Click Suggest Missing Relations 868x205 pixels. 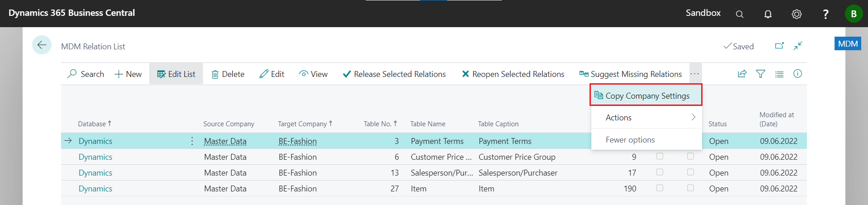pyautogui.click(x=631, y=74)
